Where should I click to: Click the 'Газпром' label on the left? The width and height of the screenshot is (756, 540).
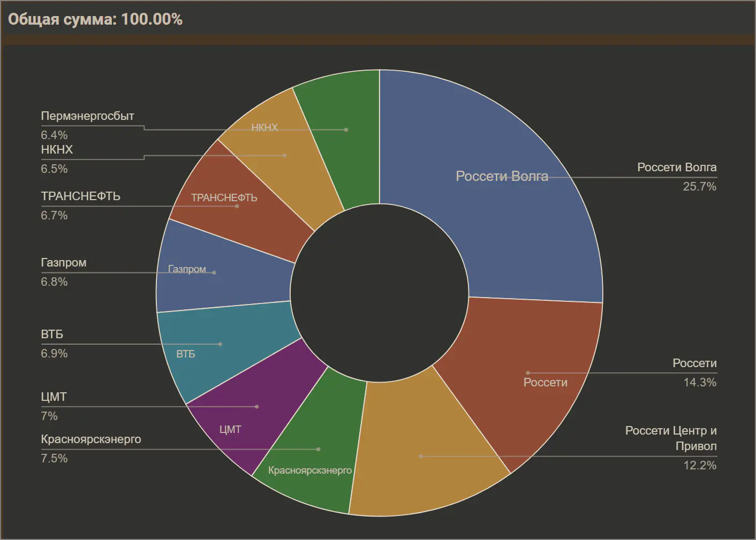(x=64, y=263)
